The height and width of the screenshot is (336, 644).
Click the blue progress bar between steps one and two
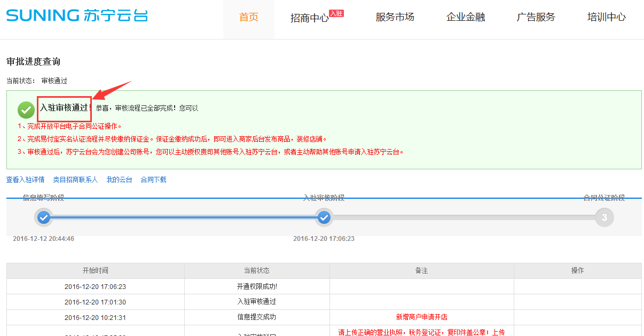184,217
